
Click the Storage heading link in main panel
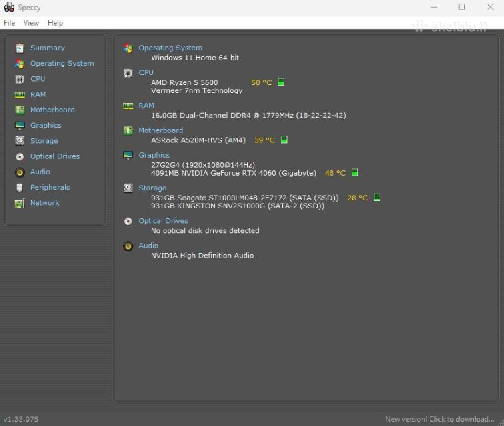pos(152,188)
